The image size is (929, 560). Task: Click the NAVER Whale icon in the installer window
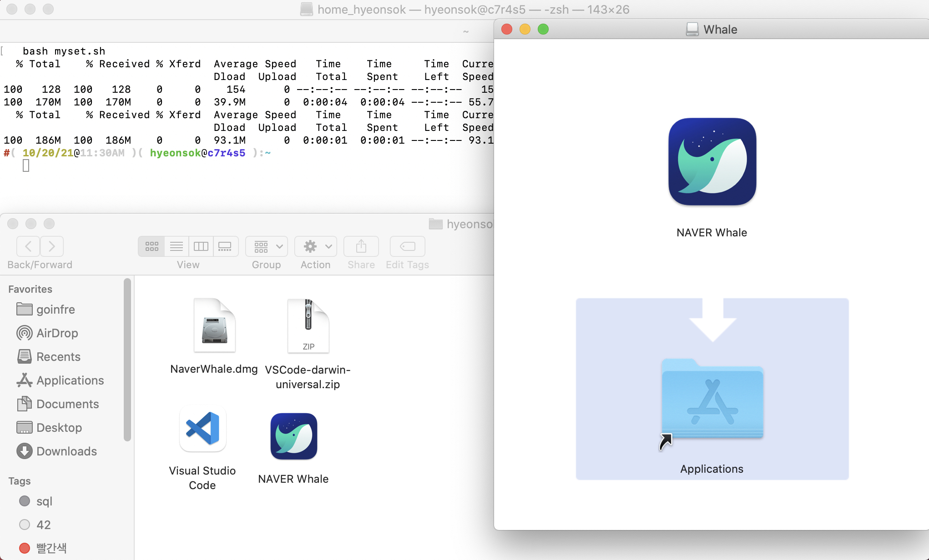pos(712,162)
